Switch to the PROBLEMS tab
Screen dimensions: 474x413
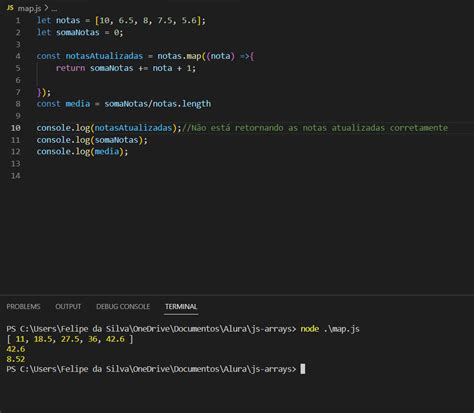tap(23, 306)
